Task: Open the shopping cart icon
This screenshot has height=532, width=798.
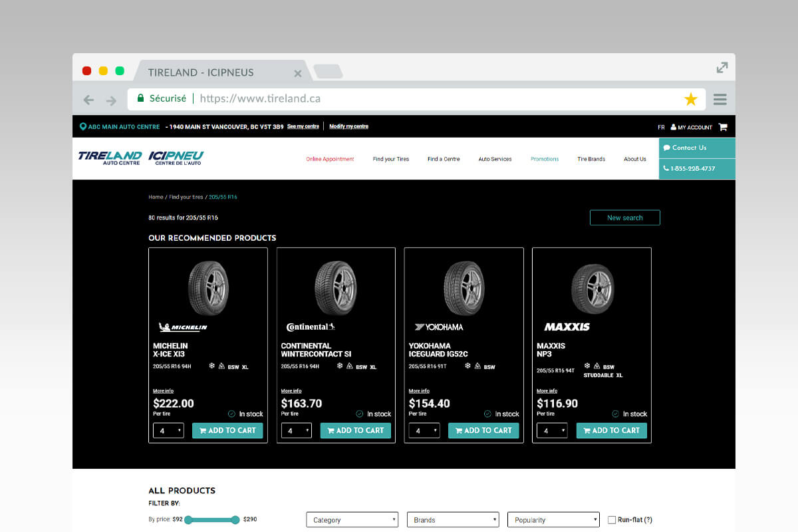Action: 723,127
